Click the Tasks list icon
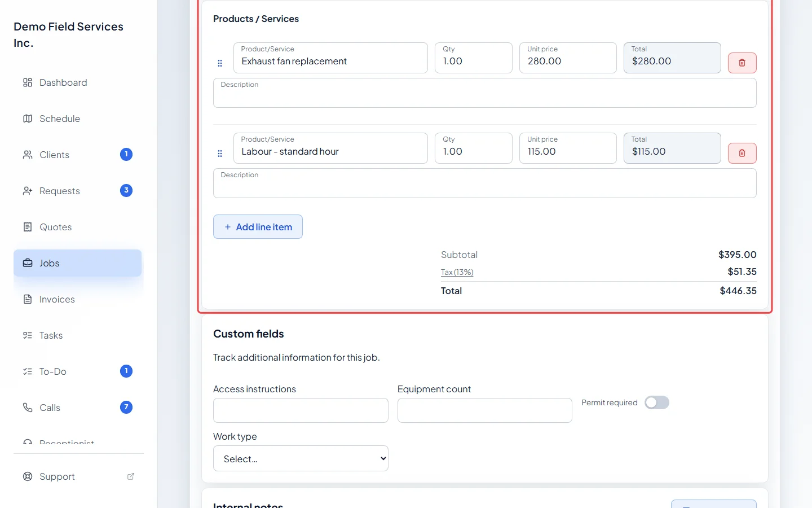The width and height of the screenshot is (812, 508). click(x=28, y=335)
